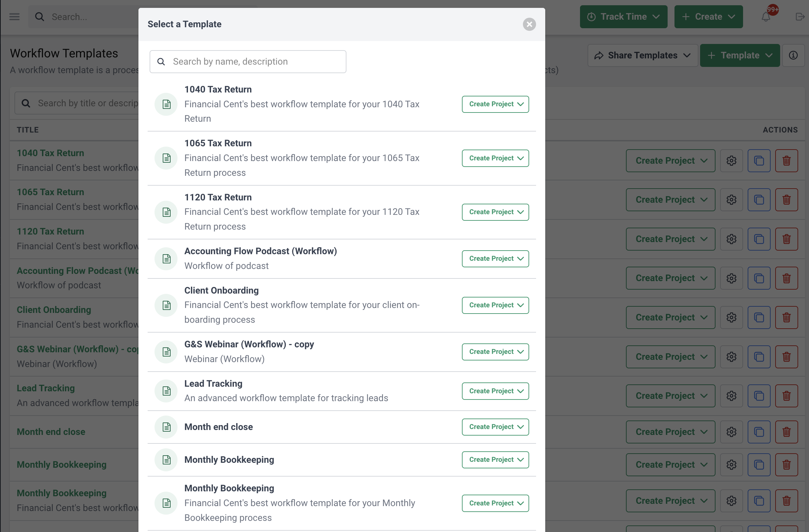Open Share Templates dropdown
This screenshot has height=532, width=809.
642,55
